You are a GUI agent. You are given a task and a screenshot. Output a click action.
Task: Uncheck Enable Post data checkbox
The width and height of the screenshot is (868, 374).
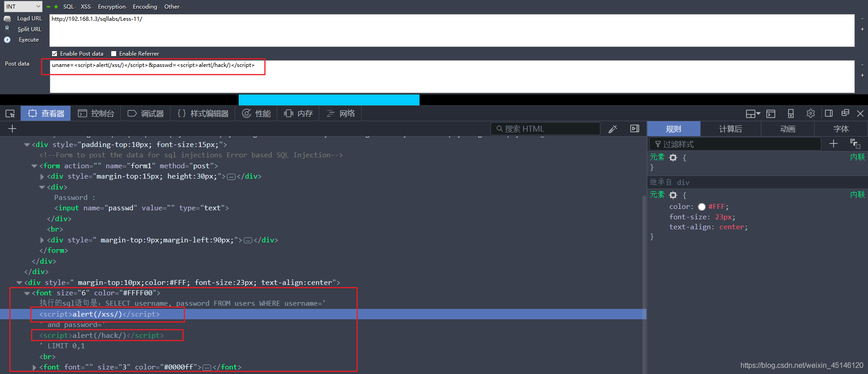(x=55, y=53)
